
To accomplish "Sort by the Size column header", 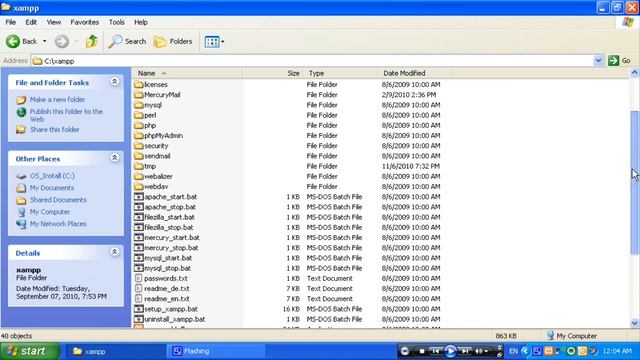I will (x=273, y=73).
